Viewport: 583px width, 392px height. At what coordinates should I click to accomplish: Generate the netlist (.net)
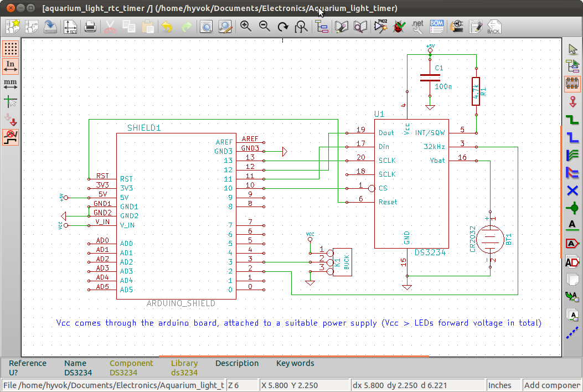[417, 27]
